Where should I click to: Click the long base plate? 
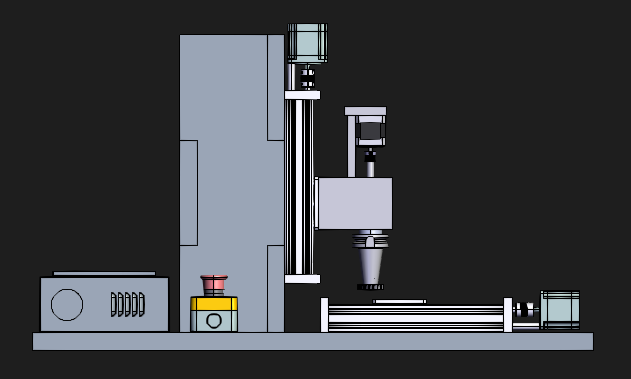(313, 341)
